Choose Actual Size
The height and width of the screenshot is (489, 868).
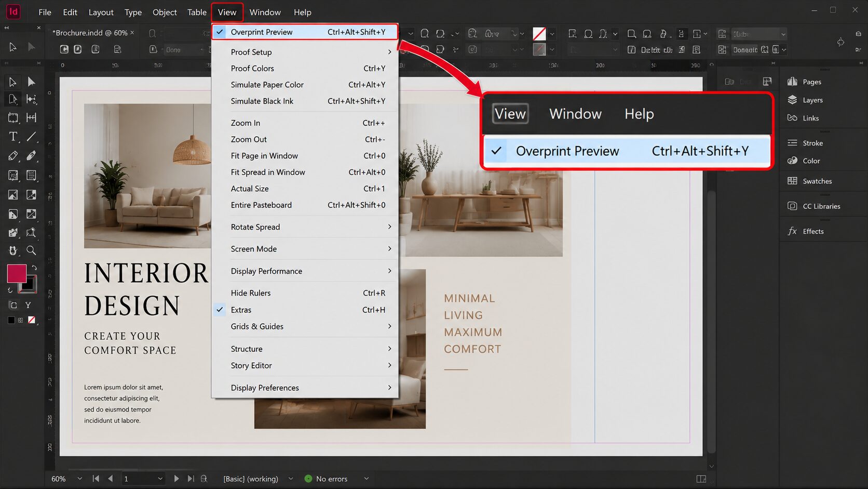click(x=305, y=189)
